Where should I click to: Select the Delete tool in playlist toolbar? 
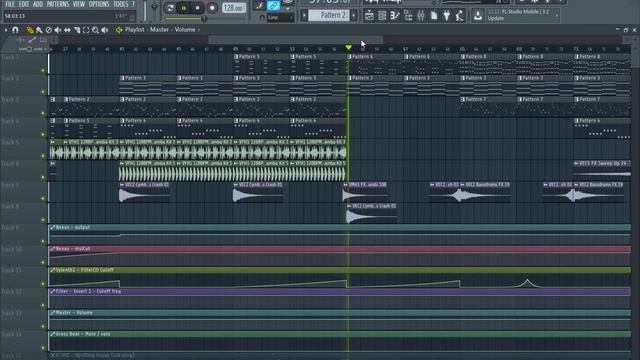click(x=49, y=30)
